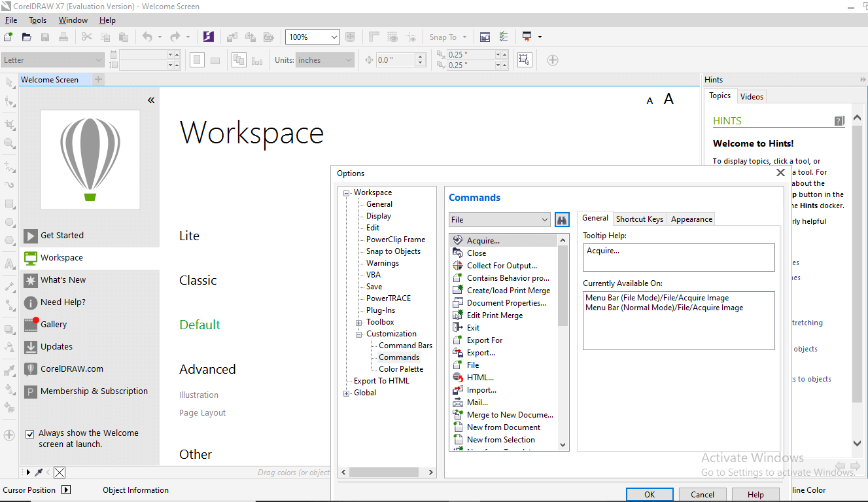Screen dimensions: 868x502
Task: Click the eyedropper icon by color palette
Action: 39,472
